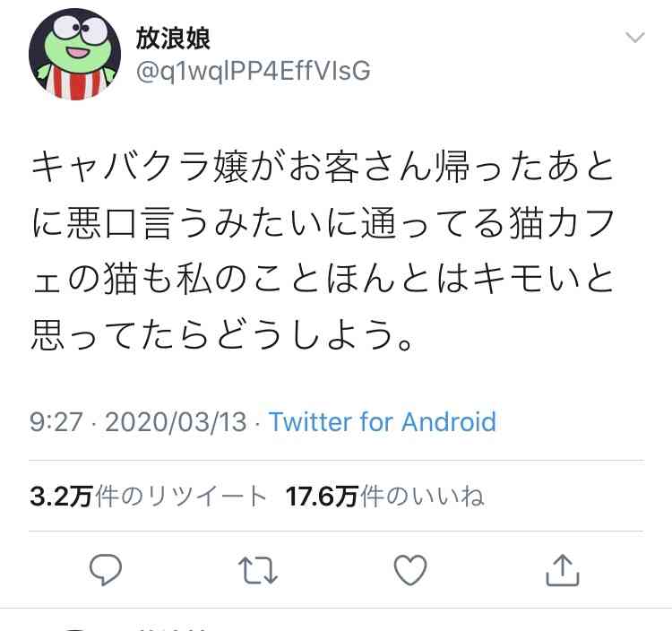Image resolution: width=672 pixels, height=631 pixels.
Task: Open the 件のいいね likers list
Action: pos(422,497)
